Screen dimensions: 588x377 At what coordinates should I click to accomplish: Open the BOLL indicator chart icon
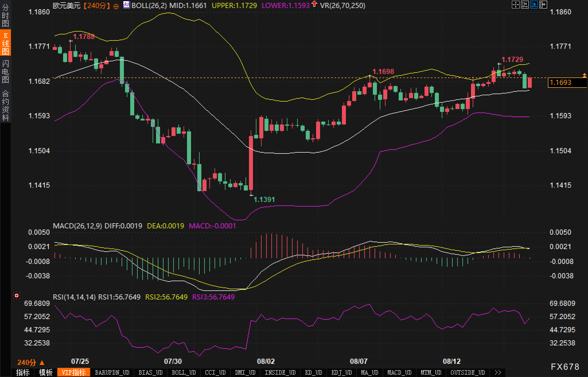coord(126,5)
